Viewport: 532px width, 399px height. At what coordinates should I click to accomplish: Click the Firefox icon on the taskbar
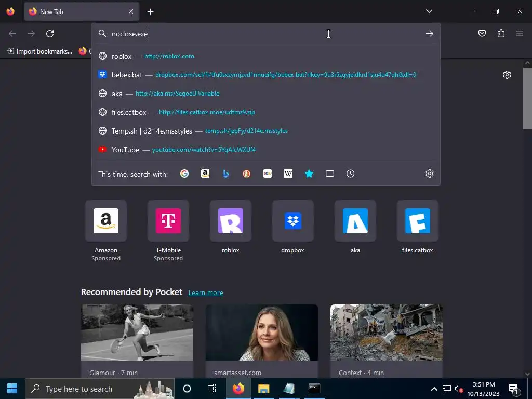238,389
